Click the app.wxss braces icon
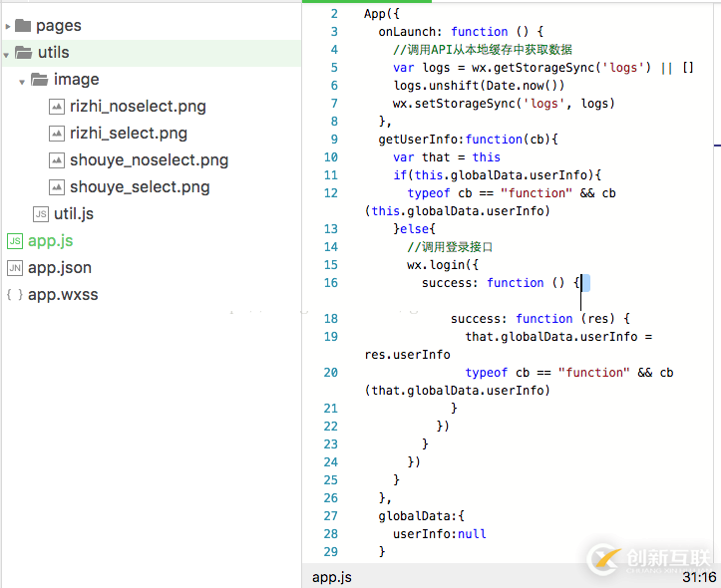 click(15, 295)
